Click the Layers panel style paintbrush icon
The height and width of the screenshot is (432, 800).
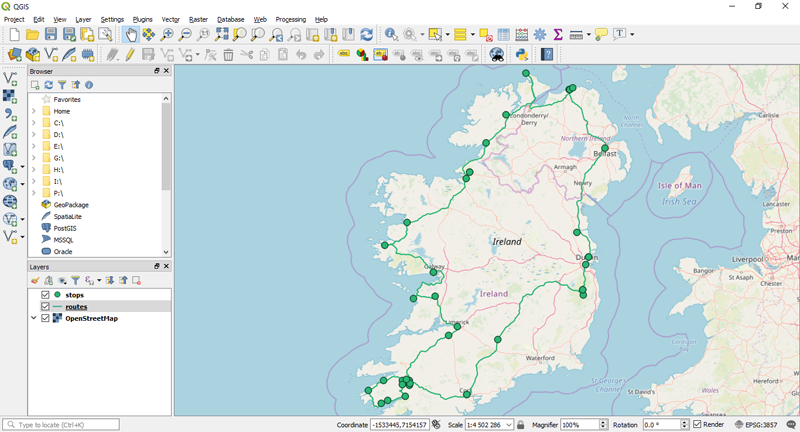[35, 281]
